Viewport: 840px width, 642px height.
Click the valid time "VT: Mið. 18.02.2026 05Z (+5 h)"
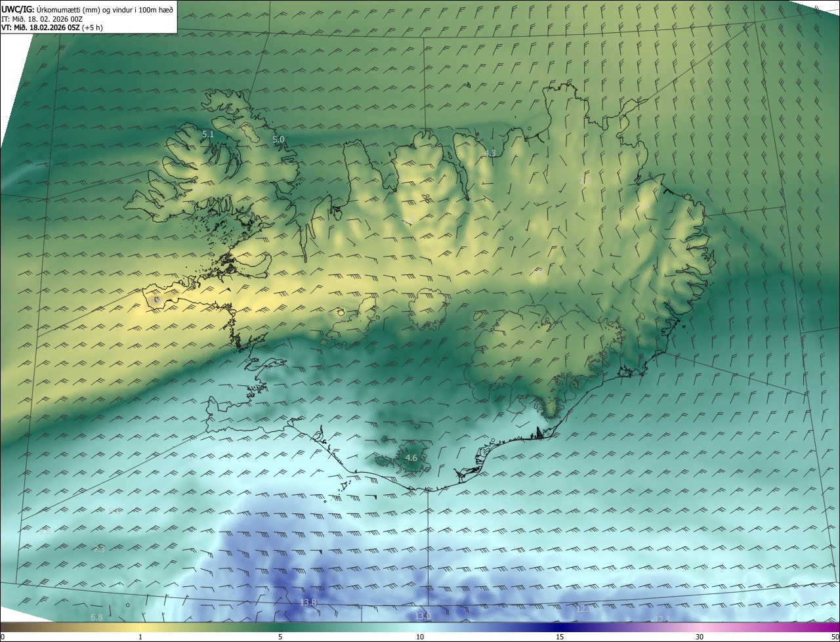52,28
